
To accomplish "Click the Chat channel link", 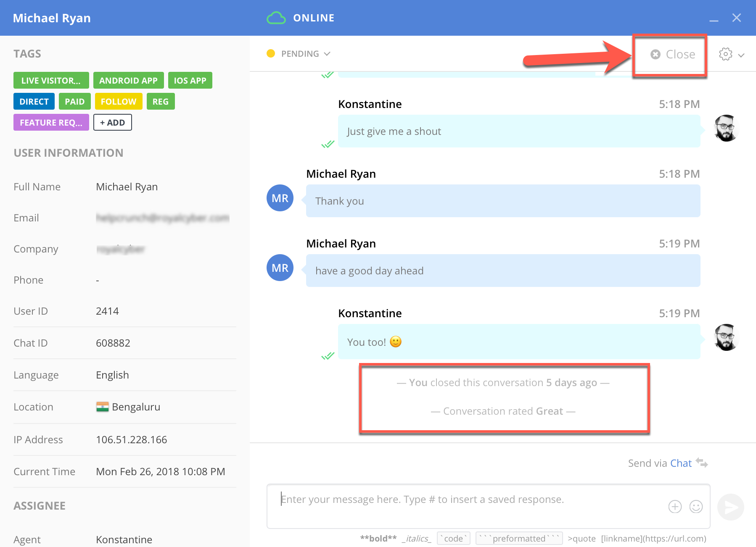I will pos(681,463).
